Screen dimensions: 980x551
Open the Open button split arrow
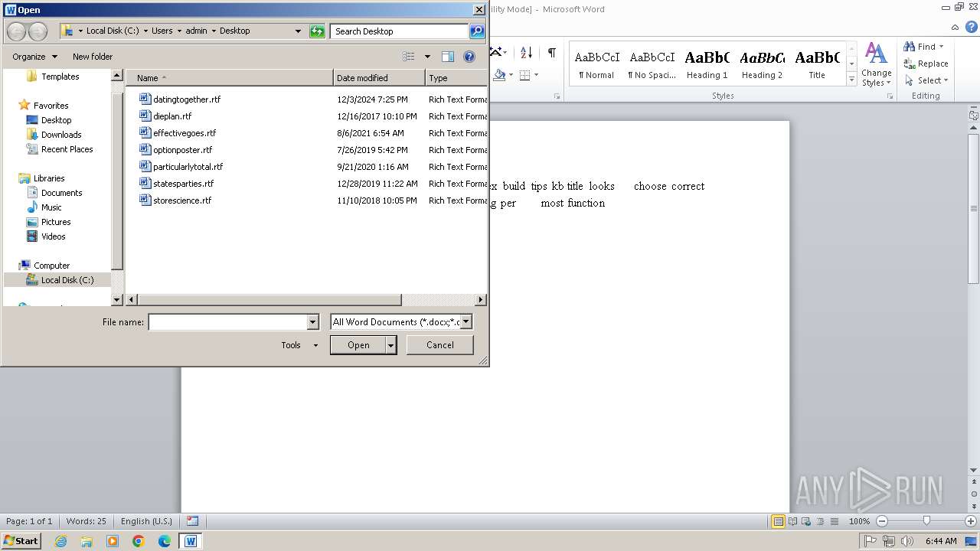390,345
